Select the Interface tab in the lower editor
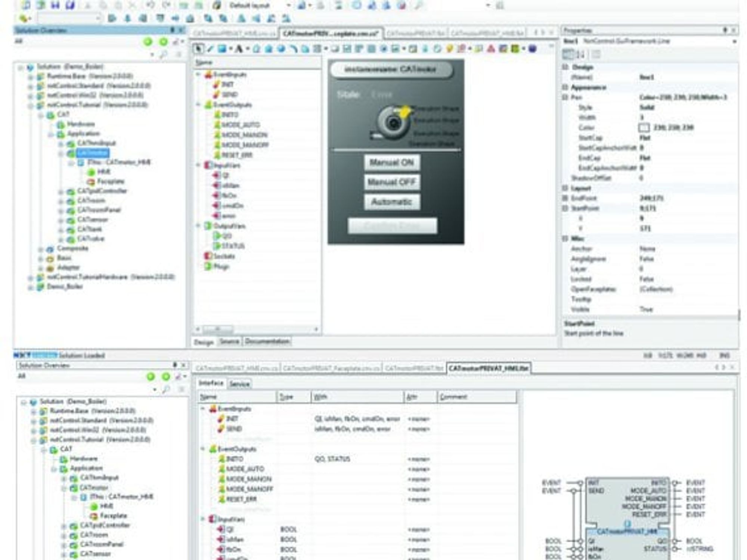 (211, 383)
